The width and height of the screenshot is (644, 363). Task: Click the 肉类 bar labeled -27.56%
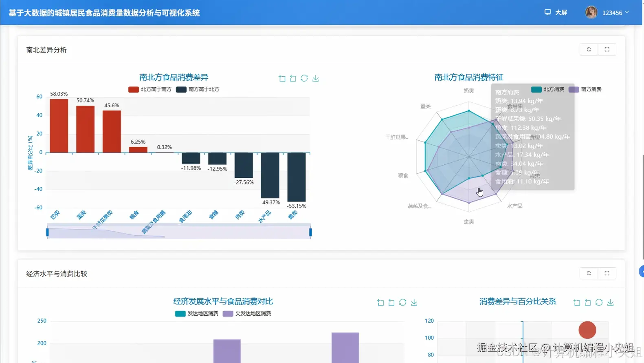point(244,166)
